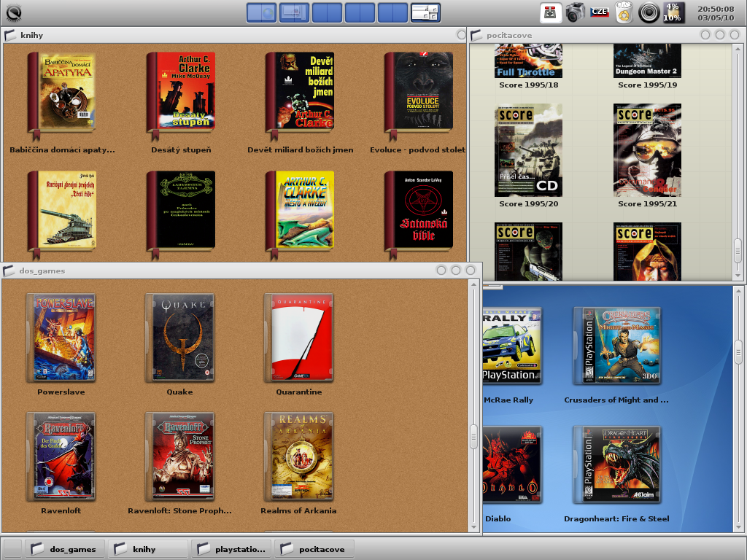
Task: Click the 4% / 10% system monitor gadget
Action: 673,13
